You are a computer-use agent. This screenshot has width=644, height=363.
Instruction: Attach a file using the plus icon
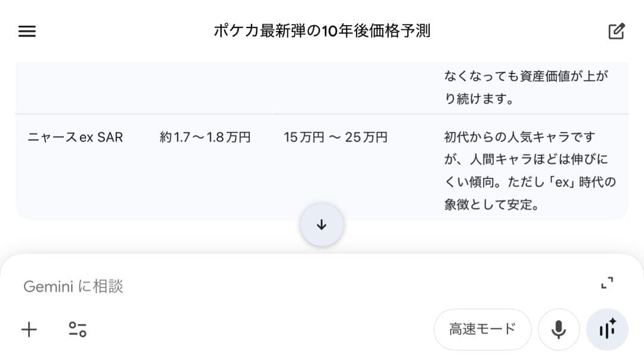[x=28, y=329]
